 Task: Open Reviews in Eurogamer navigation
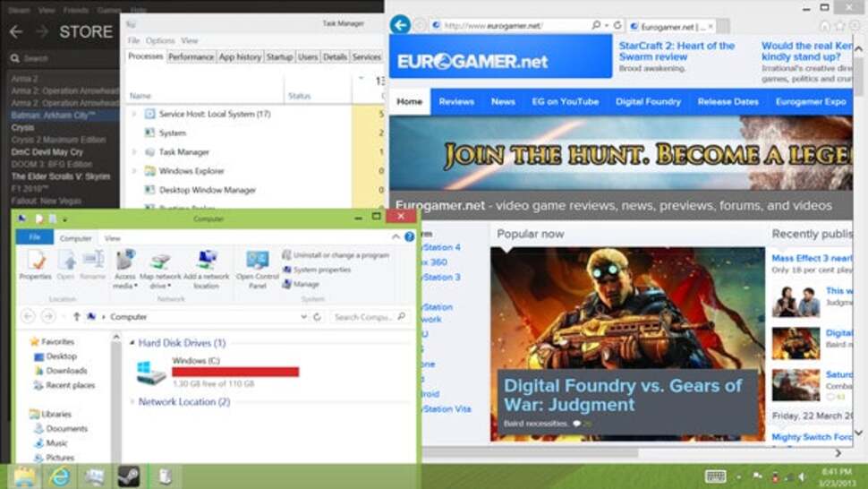point(456,102)
